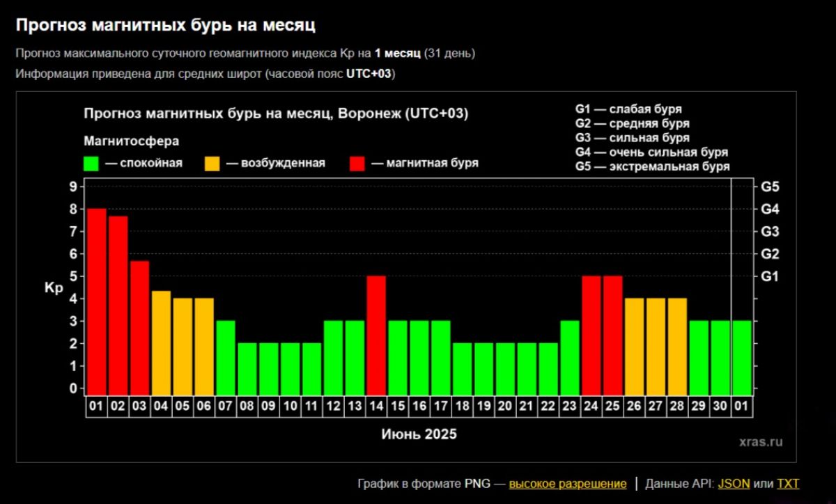The image size is (836, 504).
Task: Select the yellow bar for June 04
Action: (161, 342)
